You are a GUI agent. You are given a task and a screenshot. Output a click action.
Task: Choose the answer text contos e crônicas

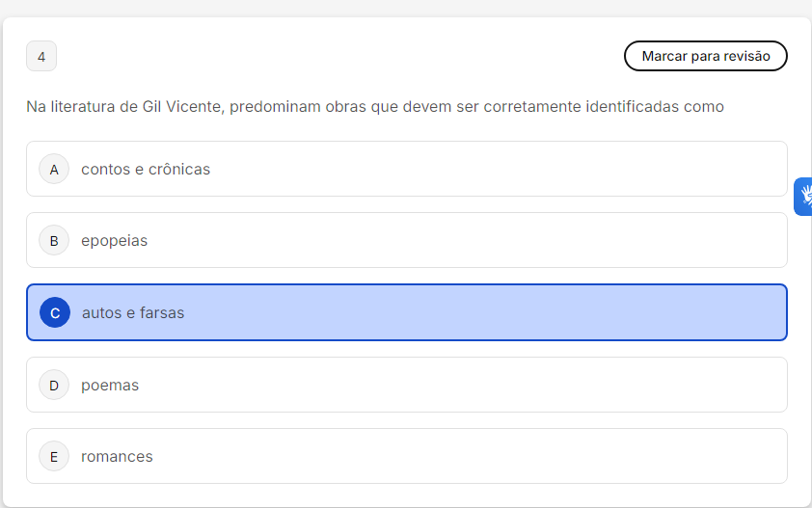[x=146, y=170]
